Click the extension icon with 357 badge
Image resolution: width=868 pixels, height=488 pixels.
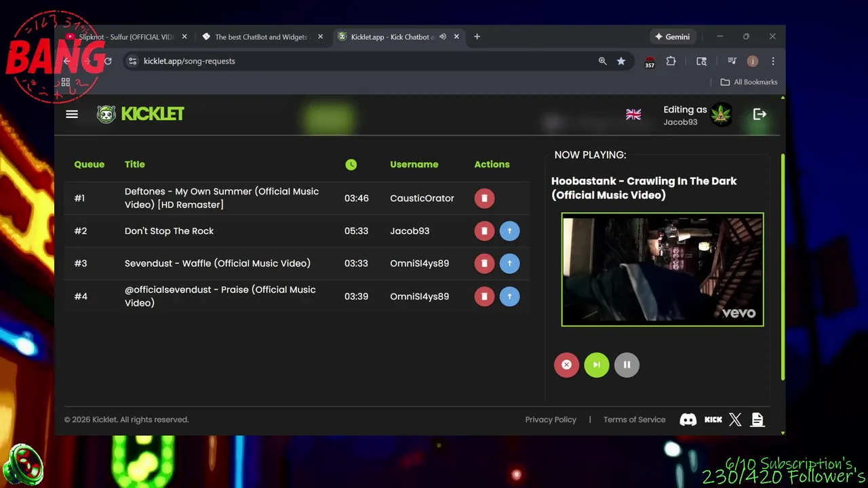(650, 62)
